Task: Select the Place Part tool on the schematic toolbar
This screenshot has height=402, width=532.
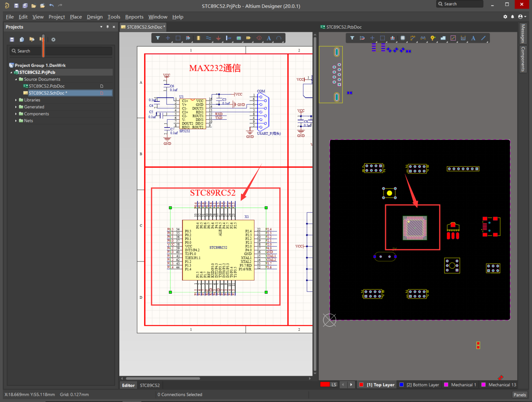Action: click(199, 38)
